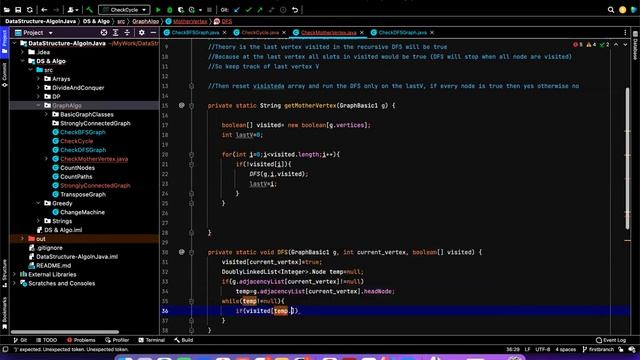Open Project panel gear options

coord(142,33)
